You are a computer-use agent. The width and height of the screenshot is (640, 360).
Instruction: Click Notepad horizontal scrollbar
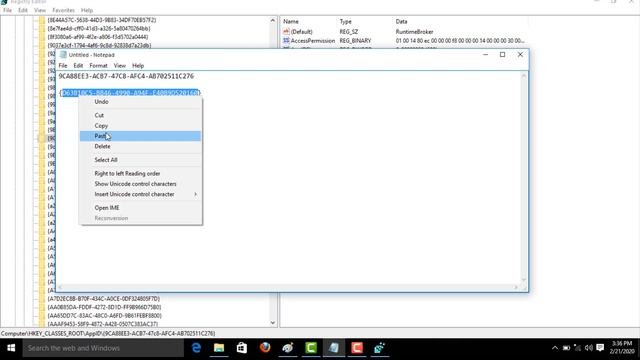pos(288,287)
